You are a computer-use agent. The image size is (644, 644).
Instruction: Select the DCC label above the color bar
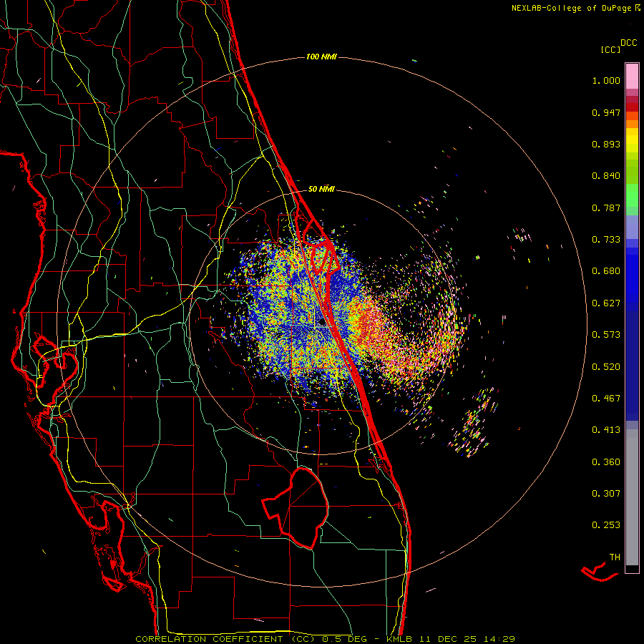tap(629, 43)
